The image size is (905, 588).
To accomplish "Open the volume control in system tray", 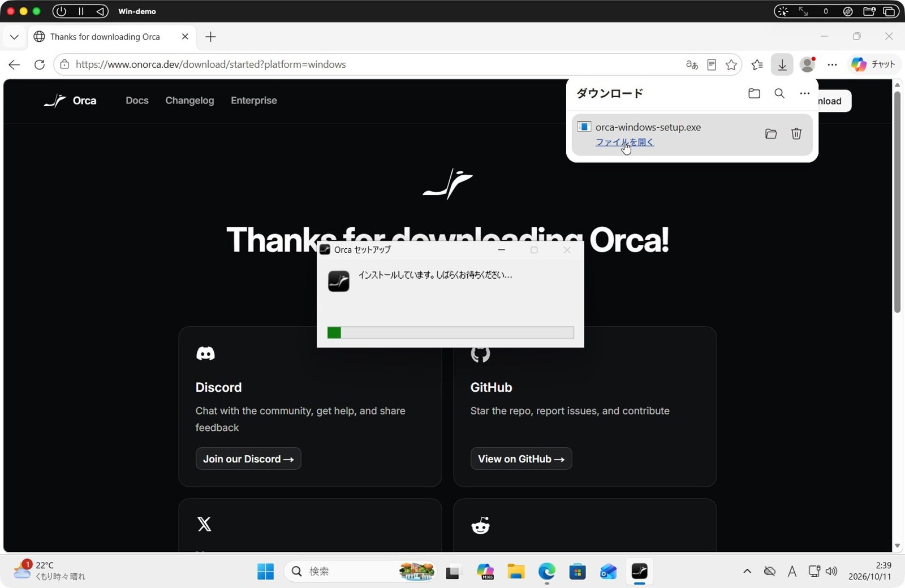I will (831, 572).
